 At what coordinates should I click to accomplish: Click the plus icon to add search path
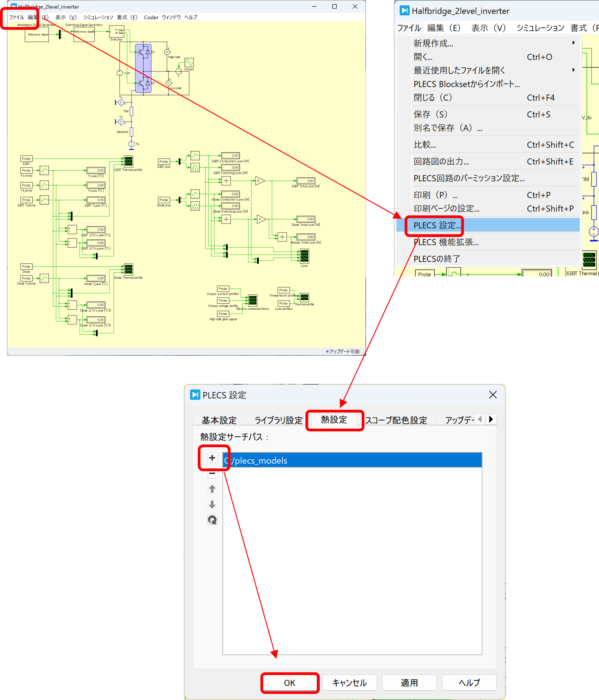(x=212, y=458)
